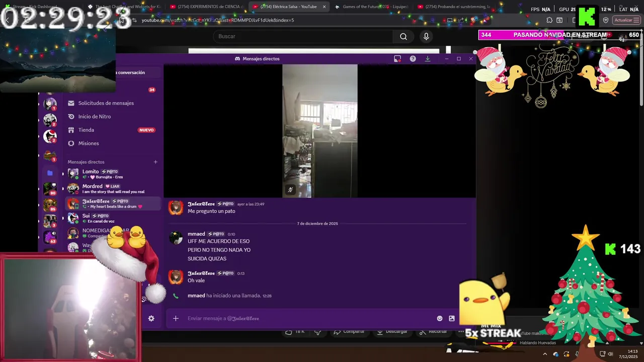Open the sticker/GIF picker icon in message box
The height and width of the screenshot is (362, 644).
(452, 318)
